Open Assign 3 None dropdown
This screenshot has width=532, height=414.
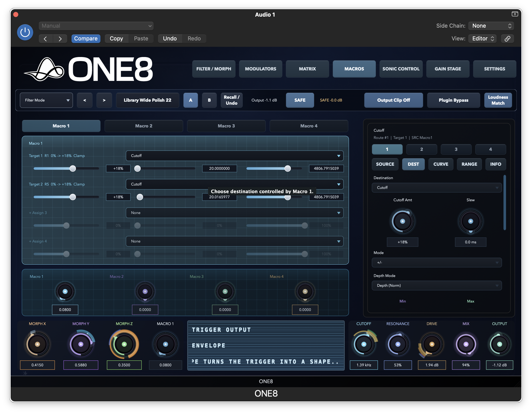[x=235, y=213]
